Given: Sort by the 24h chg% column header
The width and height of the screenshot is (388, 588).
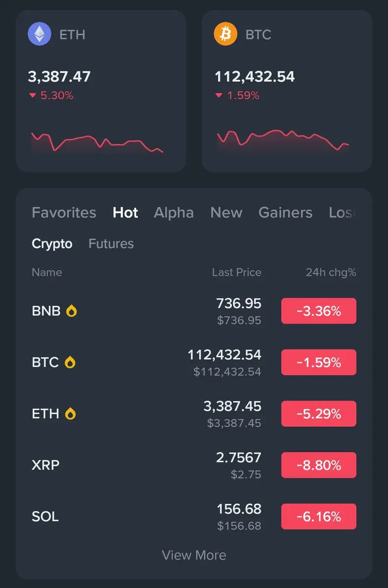Looking at the screenshot, I should [331, 272].
